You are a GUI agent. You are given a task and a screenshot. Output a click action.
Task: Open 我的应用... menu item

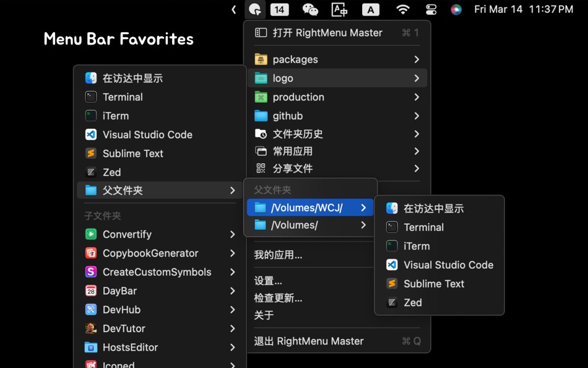point(278,255)
